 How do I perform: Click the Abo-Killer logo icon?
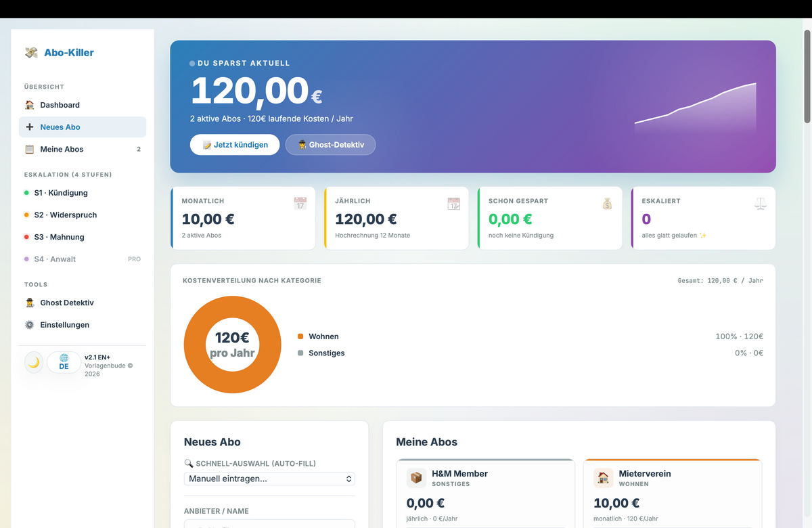coord(31,53)
